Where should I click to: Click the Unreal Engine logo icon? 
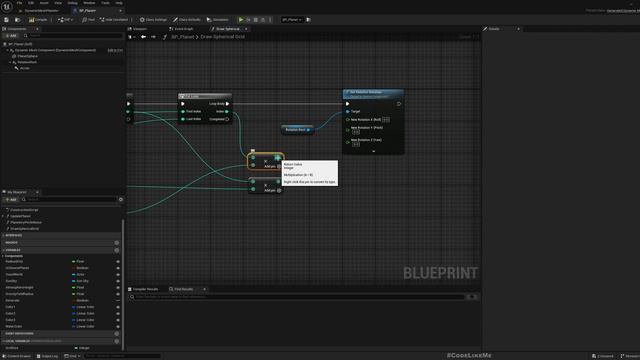tap(7, 7)
